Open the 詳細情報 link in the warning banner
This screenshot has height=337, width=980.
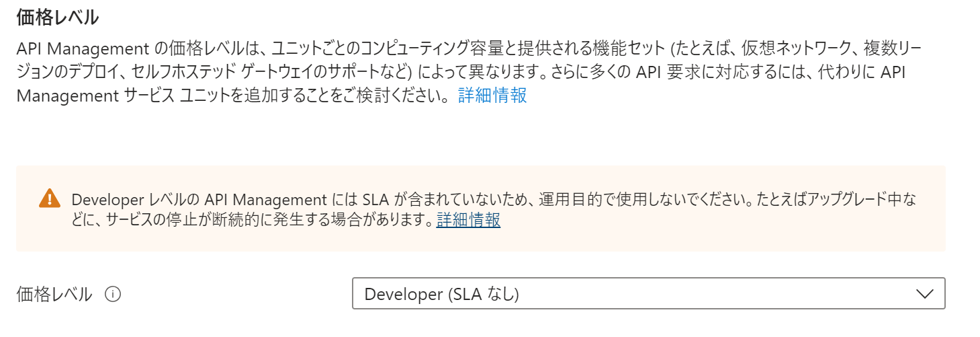pyautogui.click(x=468, y=220)
